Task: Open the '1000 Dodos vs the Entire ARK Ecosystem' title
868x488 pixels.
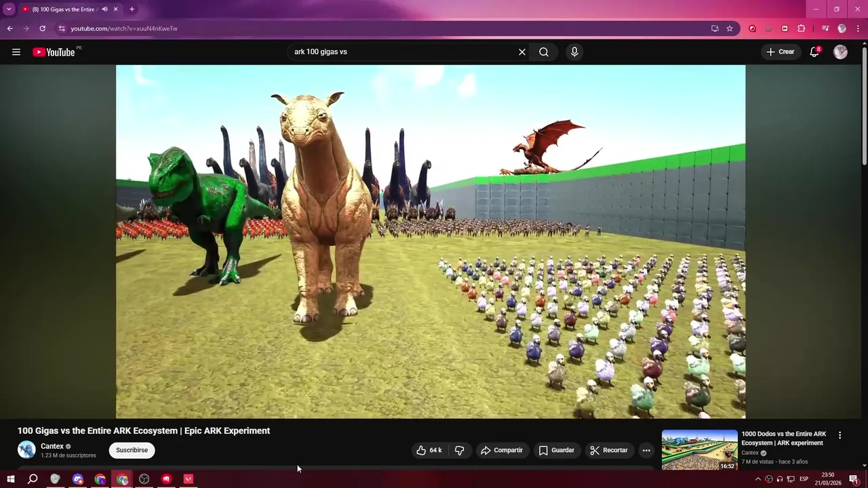Action: pyautogui.click(x=784, y=439)
